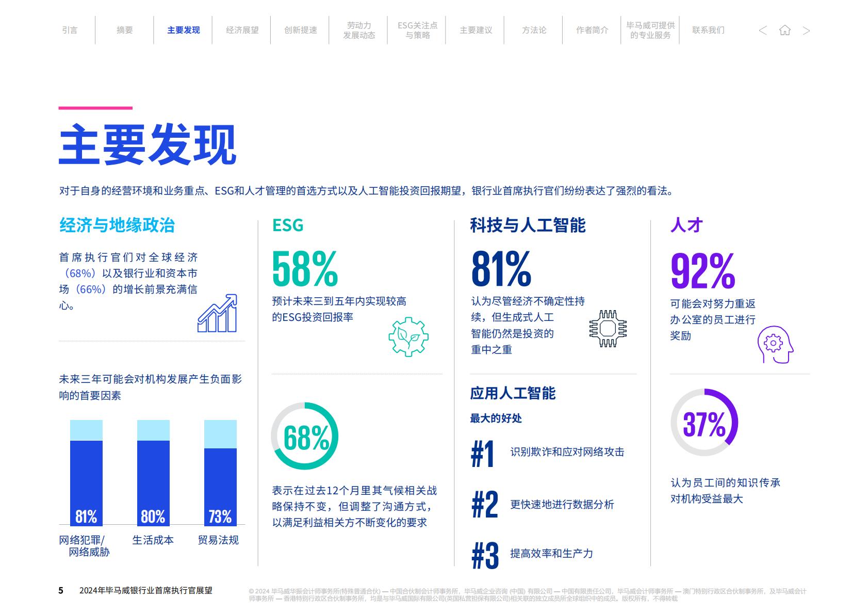Click the home icon in navigation
868x614 pixels.
(x=784, y=30)
